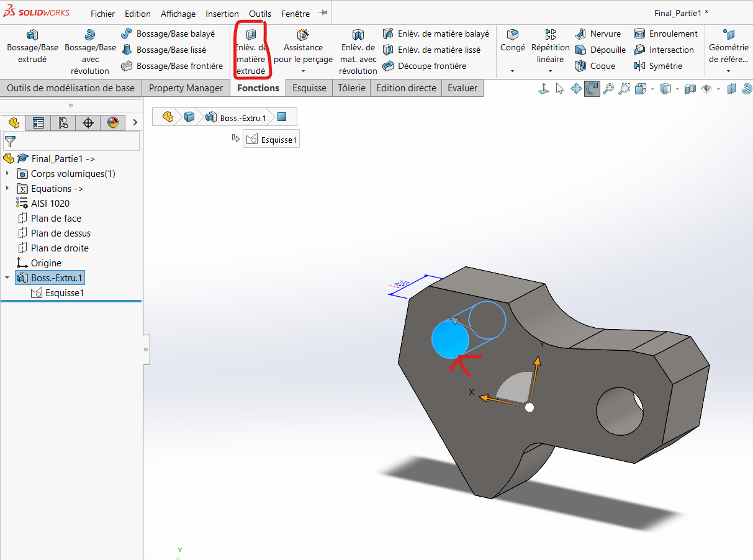
Task: Click the left panel collapse handle
Action: point(146,350)
